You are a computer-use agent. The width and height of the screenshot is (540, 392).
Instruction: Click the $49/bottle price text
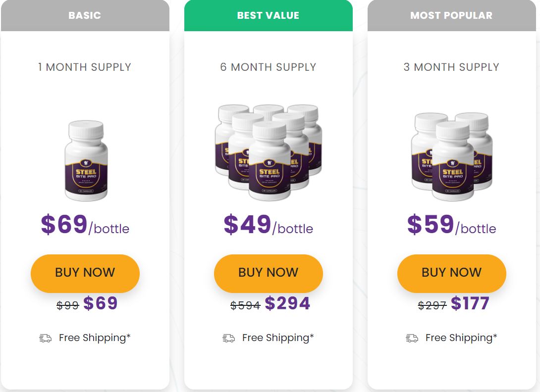(269, 224)
